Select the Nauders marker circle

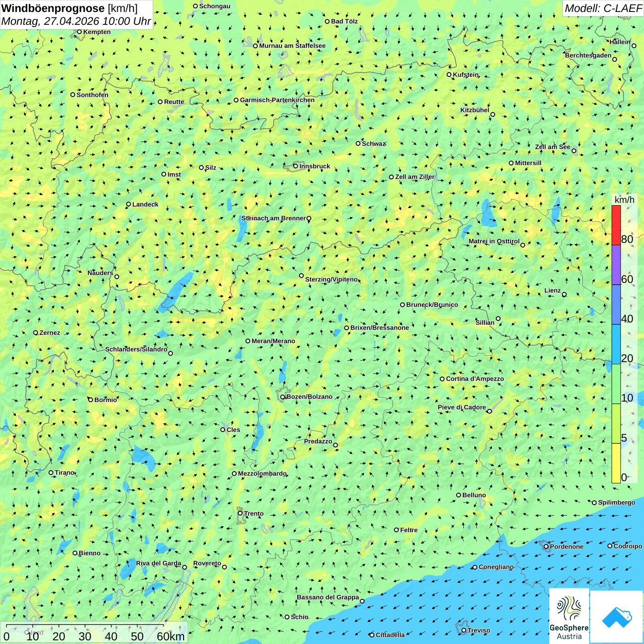(117, 277)
